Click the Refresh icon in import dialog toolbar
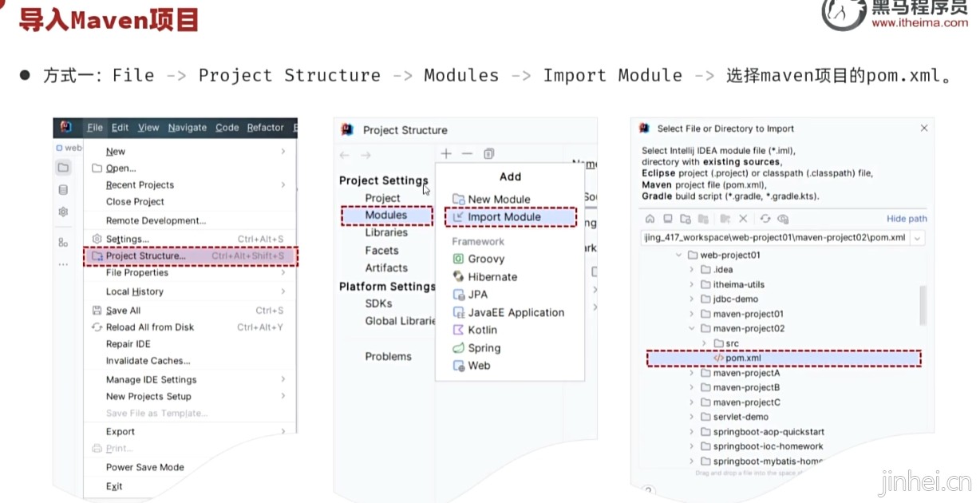The height and width of the screenshot is (503, 980). 765,219
